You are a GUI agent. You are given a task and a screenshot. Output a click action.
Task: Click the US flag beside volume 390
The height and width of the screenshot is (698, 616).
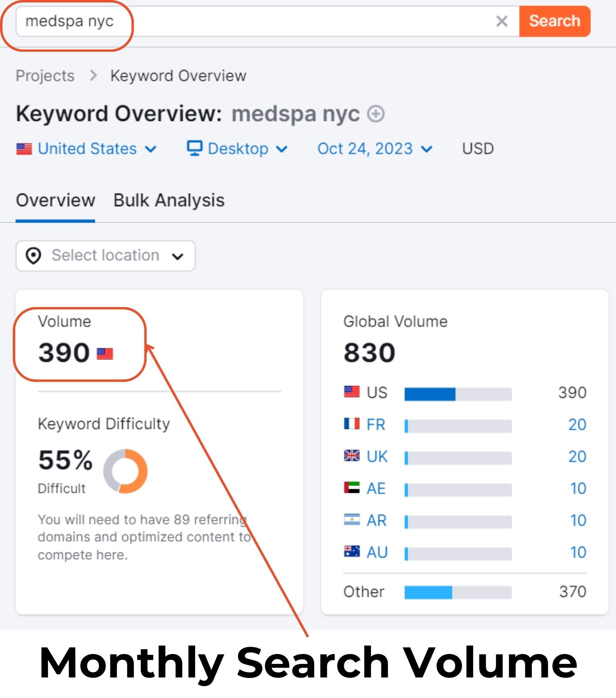coord(105,354)
